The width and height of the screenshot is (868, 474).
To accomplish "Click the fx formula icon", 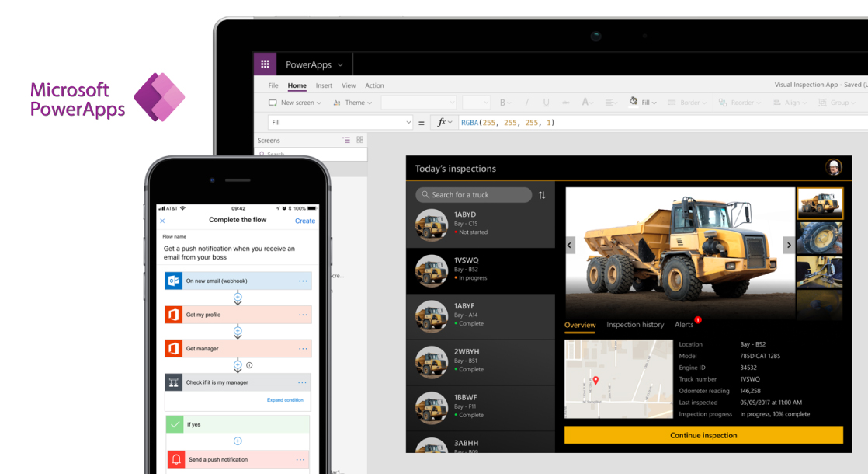I will click(x=443, y=122).
